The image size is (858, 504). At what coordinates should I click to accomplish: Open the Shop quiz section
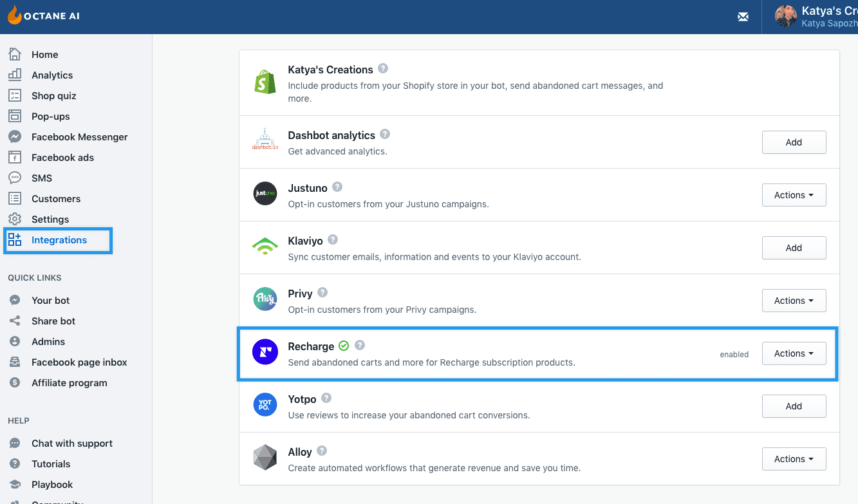[53, 96]
